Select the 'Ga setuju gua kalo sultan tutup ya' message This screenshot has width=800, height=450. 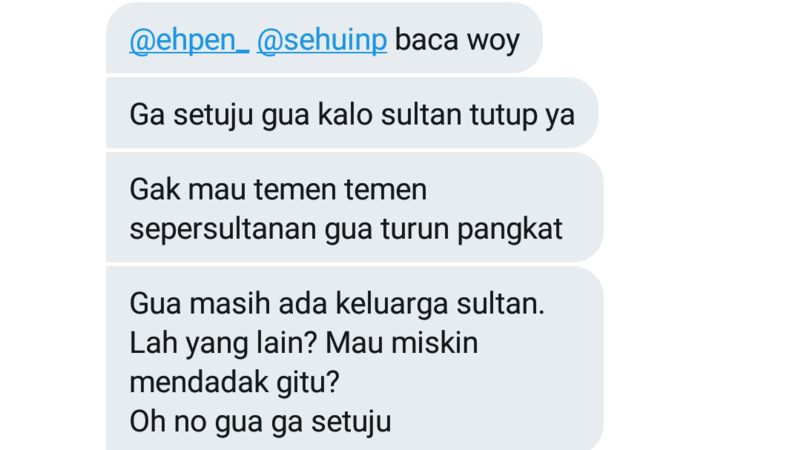point(352,113)
